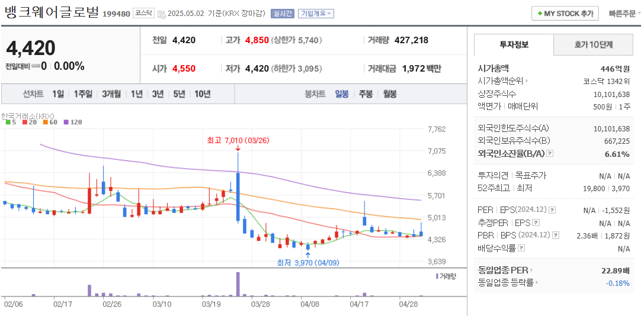The height and width of the screenshot is (316, 644).
Task: Click the 고가 value 4,850
Action: pyautogui.click(x=257, y=40)
